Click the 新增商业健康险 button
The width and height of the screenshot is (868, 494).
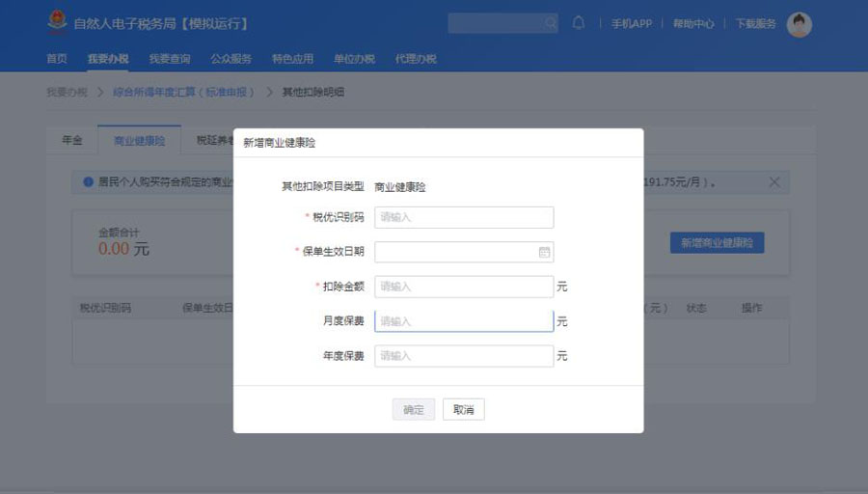click(717, 243)
